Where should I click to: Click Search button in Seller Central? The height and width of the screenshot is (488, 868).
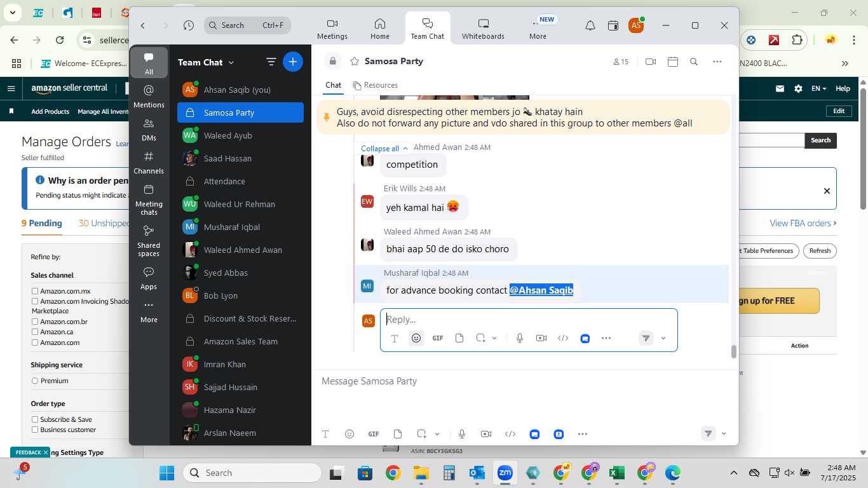click(x=820, y=140)
